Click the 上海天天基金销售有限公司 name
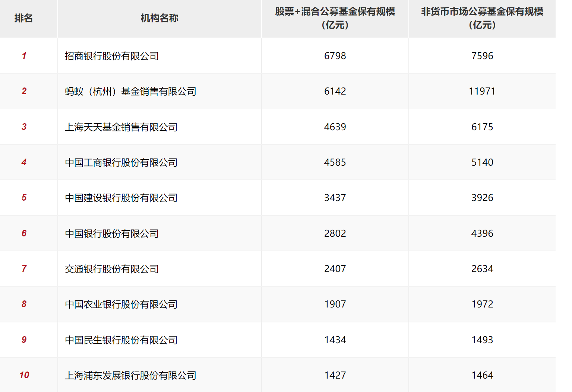 click(121, 127)
